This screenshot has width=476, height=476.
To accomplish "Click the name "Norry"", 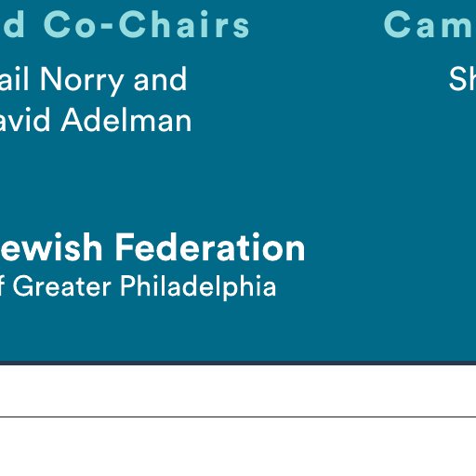I will coord(82,80).
